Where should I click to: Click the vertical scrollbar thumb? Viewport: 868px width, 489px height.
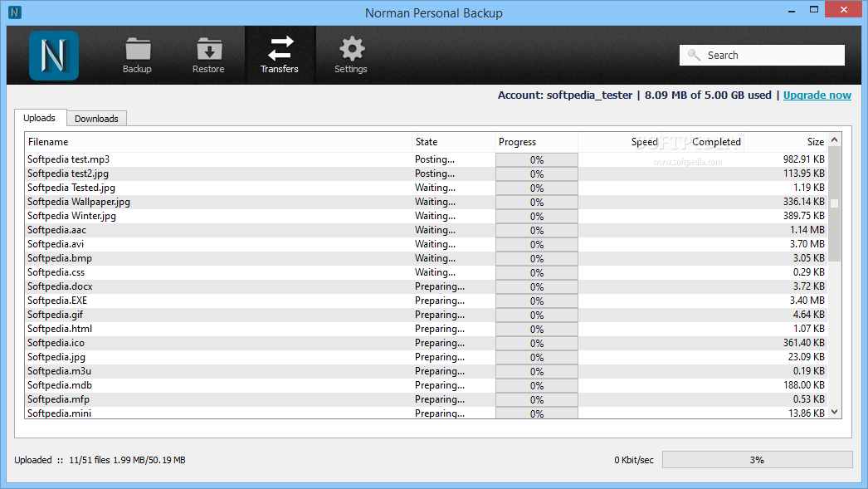(834, 203)
